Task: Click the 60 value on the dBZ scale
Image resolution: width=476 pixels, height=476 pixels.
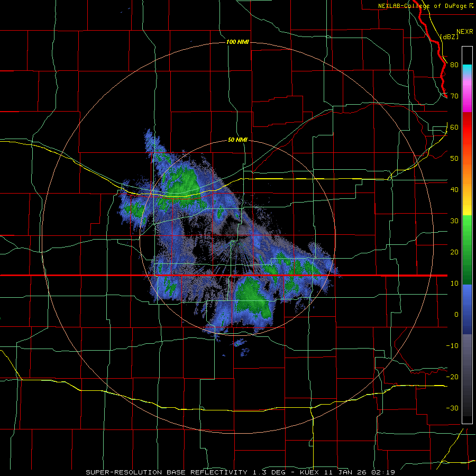Action: coord(454,127)
